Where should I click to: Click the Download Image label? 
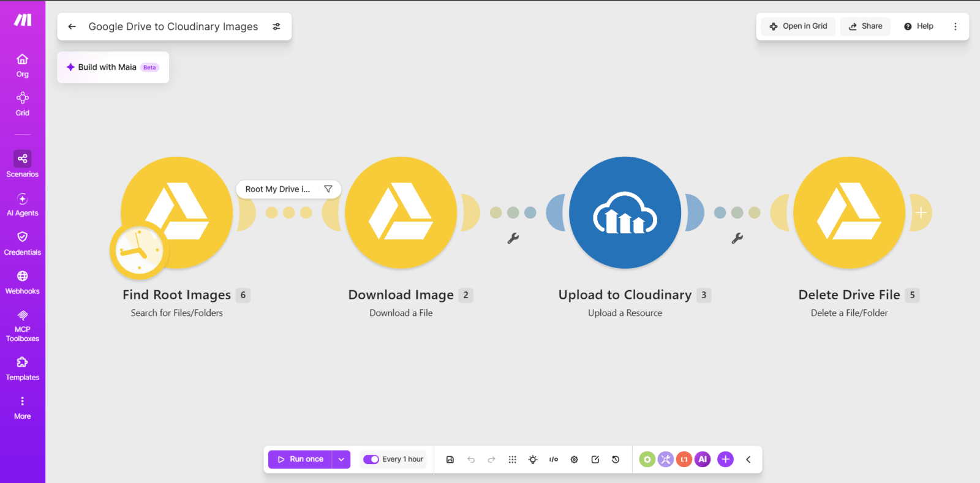pyautogui.click(x=401, y=295)
